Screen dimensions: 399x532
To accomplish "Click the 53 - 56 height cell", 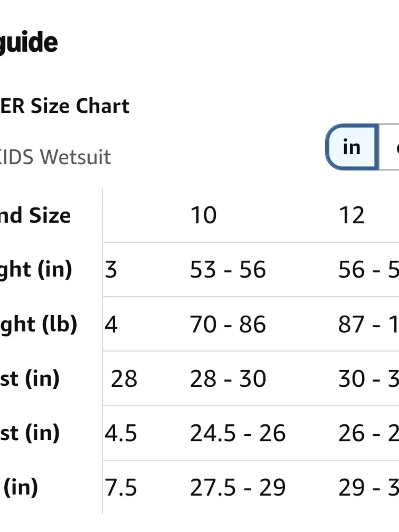I will point(228,269).
